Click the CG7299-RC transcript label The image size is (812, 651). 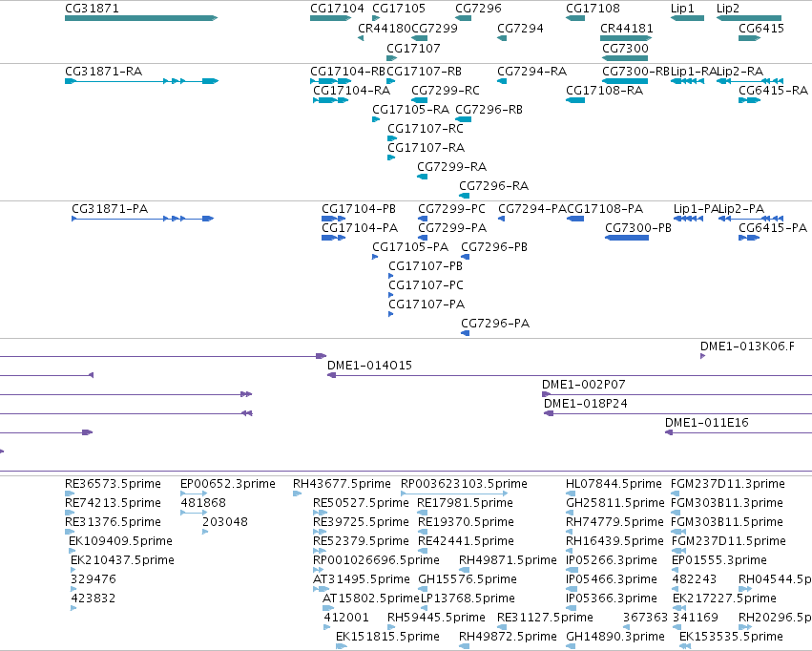coord(446,90)
